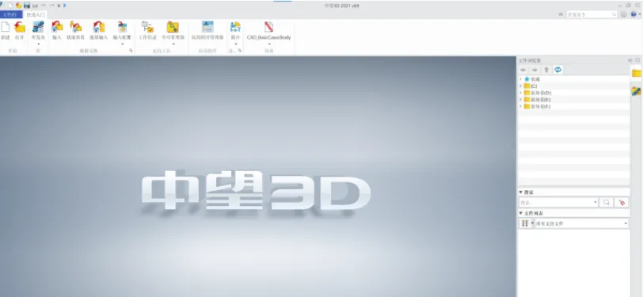Collapse the file list section
The width and height of the screenshot is (644, 297).
(521, 213)
